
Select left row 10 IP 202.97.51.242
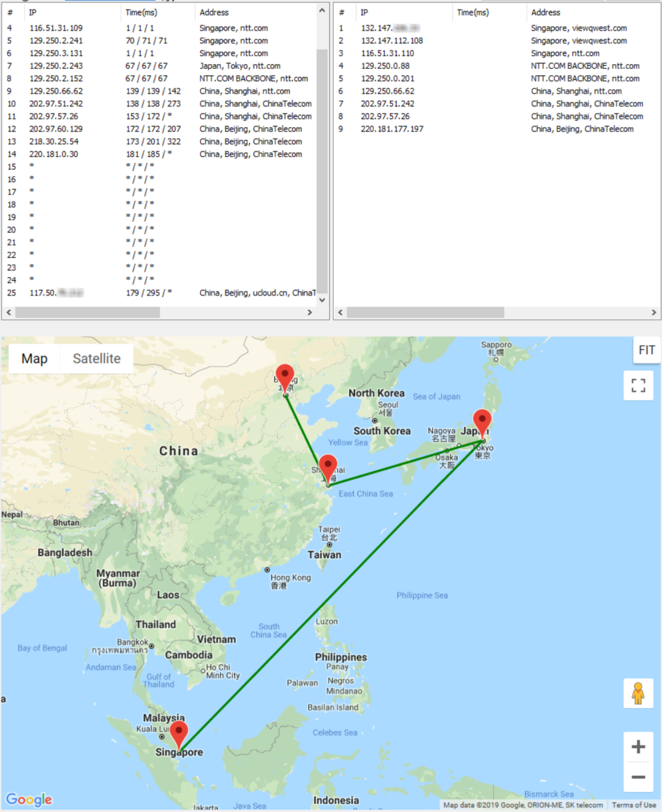(160, 104)
